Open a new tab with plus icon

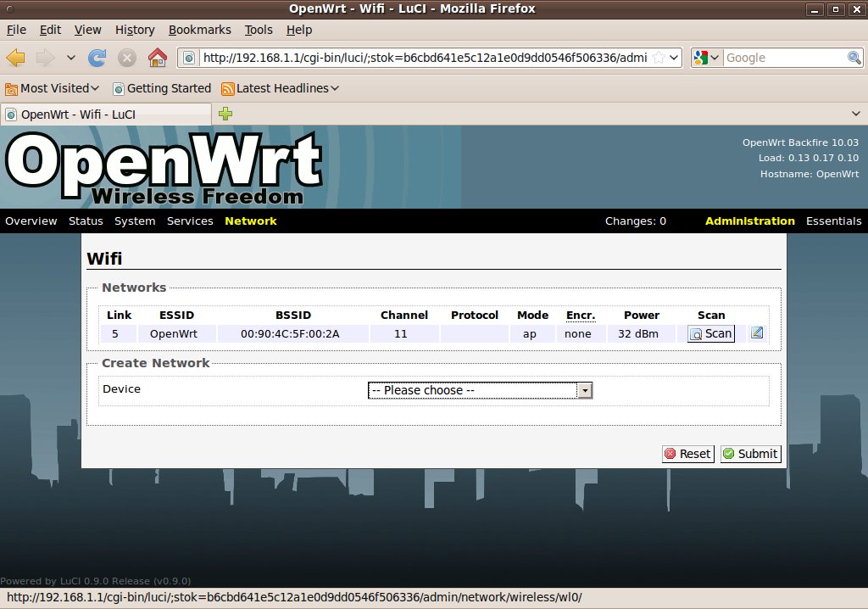[225, 114]
